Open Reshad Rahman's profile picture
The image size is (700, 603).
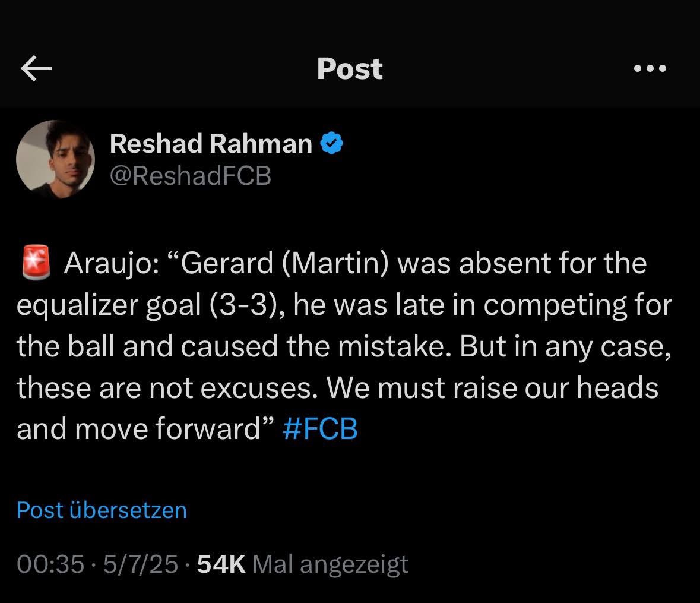(x=55, y=159)
